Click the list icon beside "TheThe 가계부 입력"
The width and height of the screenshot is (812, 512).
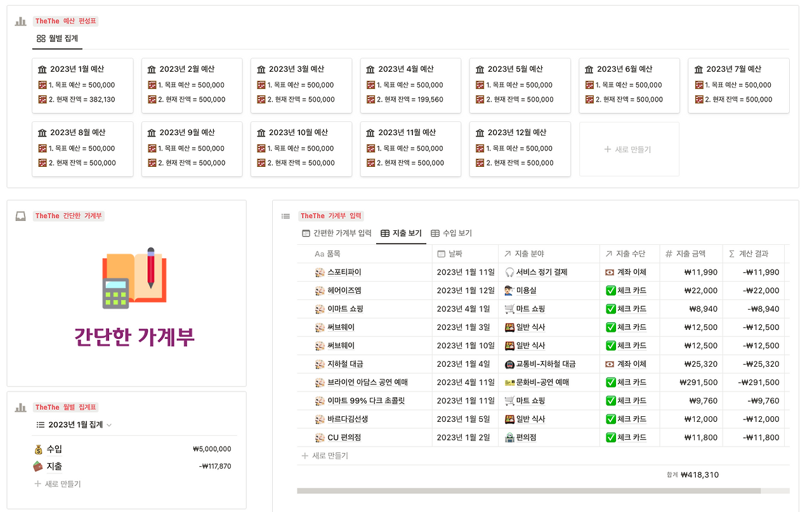tap(285, 216)
